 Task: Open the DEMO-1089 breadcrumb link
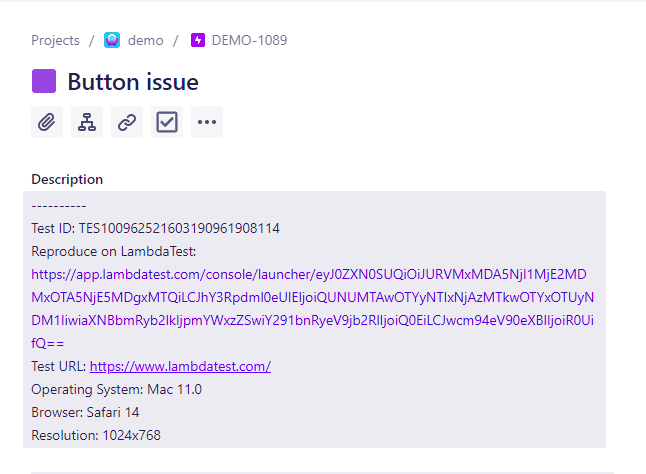249,41
